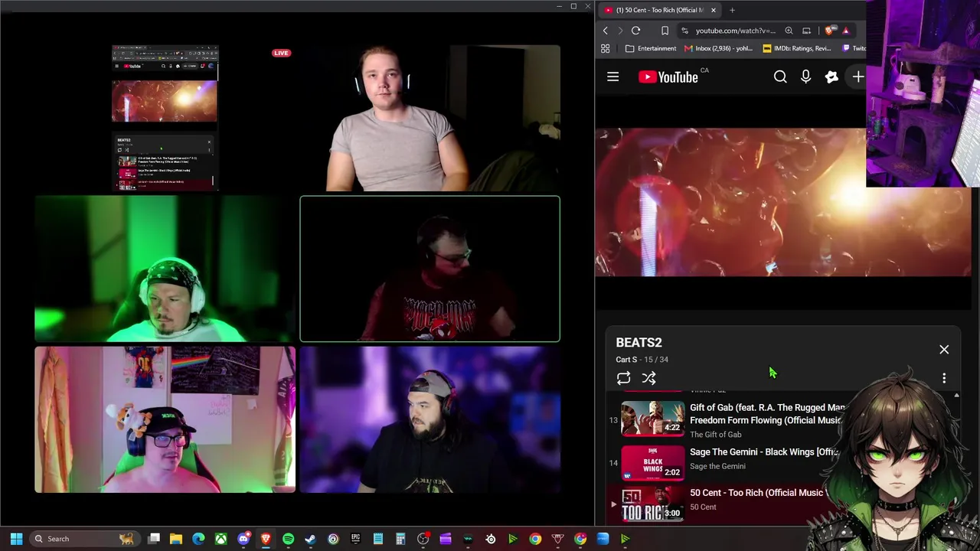Screen dimensions: 980x551
Task: Select the green-lit streamer with white headphones
Action: [x=165, y=269]
